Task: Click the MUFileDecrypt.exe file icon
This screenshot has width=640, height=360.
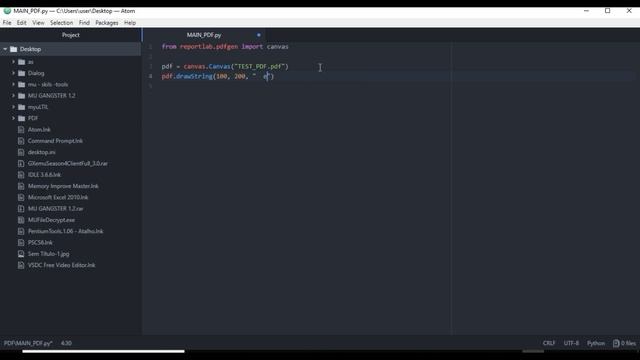Action: [x=21, y=220]
